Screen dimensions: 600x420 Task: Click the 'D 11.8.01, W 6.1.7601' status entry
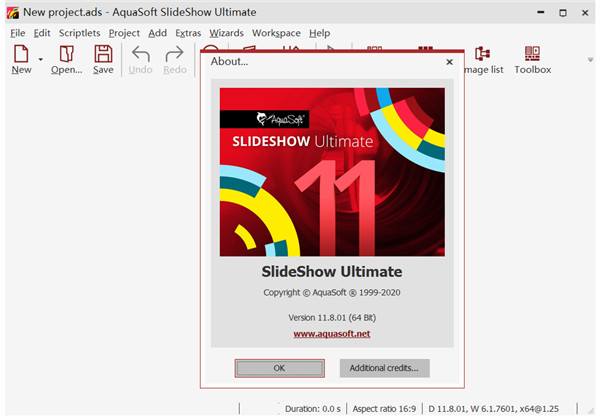tap(493, 409)
